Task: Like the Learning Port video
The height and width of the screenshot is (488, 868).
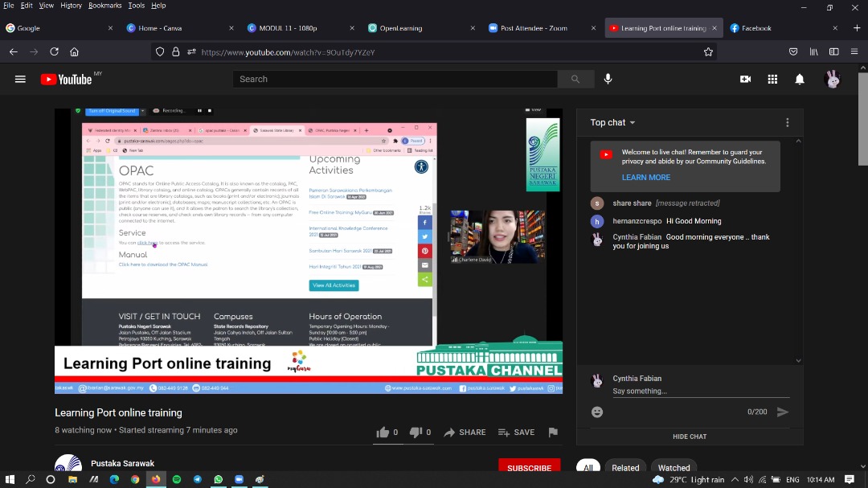Action: pos(387,432)
